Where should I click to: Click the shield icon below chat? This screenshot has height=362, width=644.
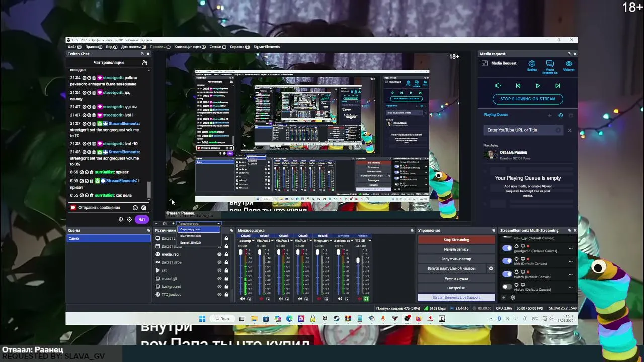click(x=121, y=219)
